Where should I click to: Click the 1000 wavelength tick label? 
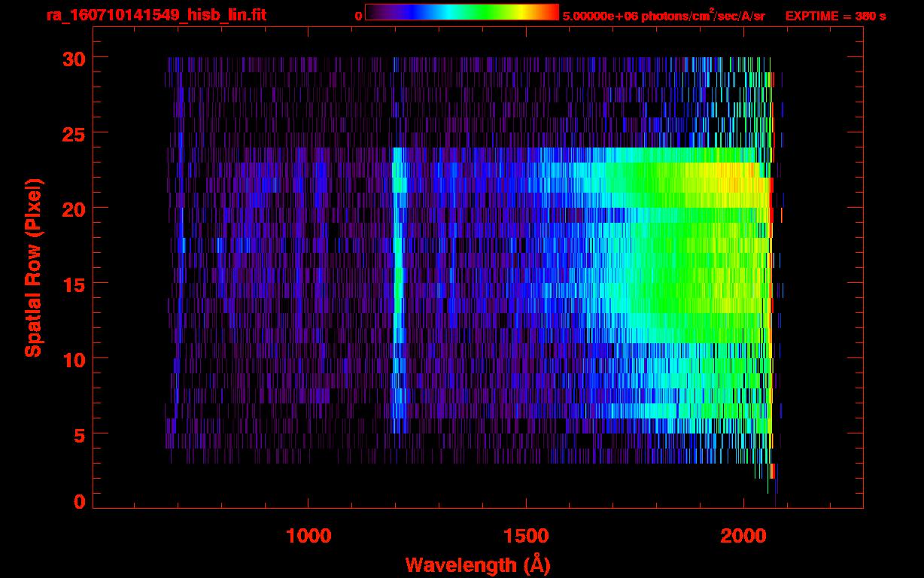click(309, 536)
